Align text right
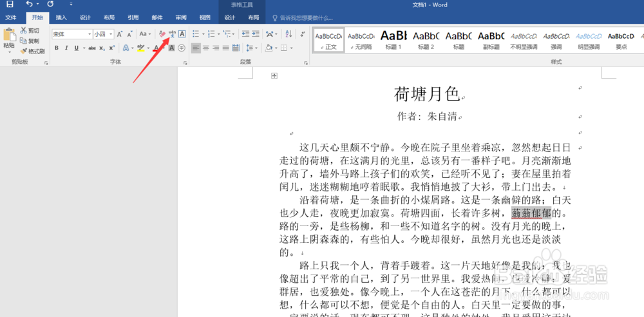644x317 pixels. click(216, 48)
